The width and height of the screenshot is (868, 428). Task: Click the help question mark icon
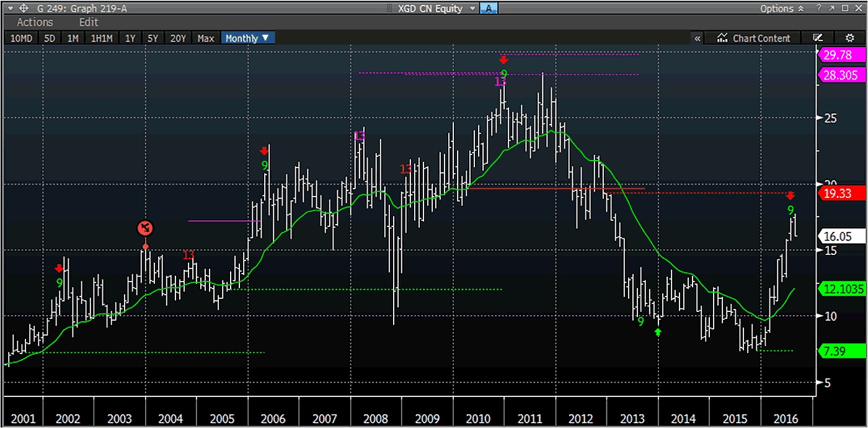[818, 8]
